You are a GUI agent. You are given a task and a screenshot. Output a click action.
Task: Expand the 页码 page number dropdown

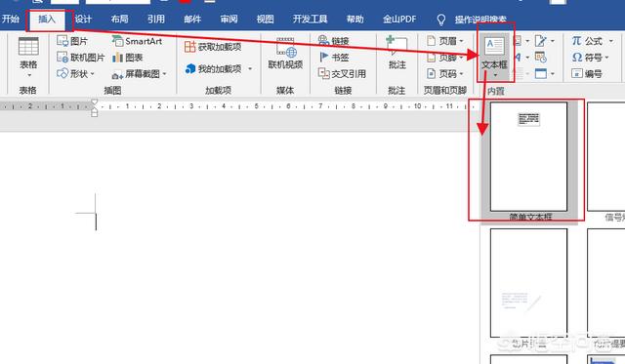pyautogui.click(x=445, y=74)
